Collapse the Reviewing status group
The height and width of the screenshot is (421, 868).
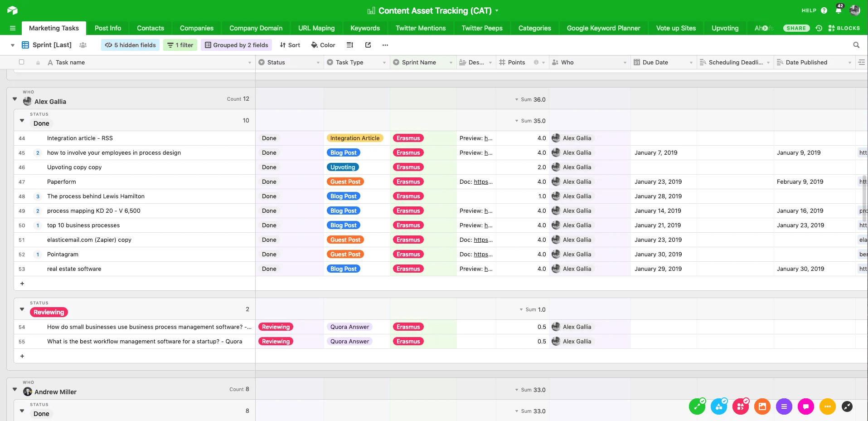[x=22, y=309]
